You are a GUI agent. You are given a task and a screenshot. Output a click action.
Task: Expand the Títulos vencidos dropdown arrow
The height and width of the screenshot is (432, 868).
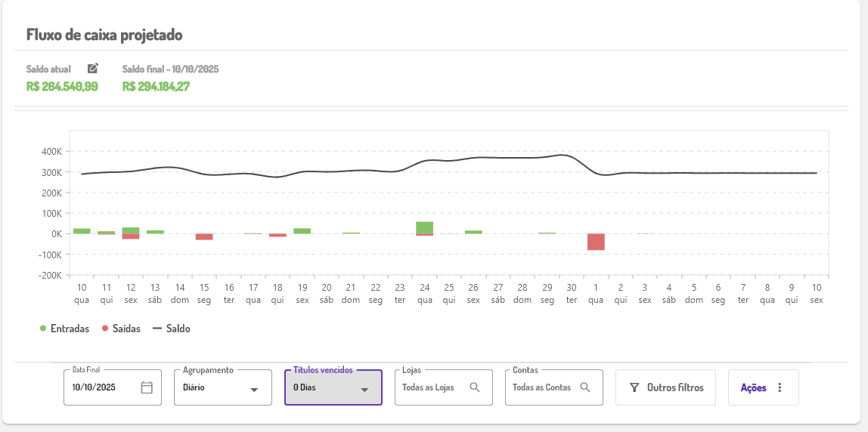pyautogui.click(x=364, y=389)
